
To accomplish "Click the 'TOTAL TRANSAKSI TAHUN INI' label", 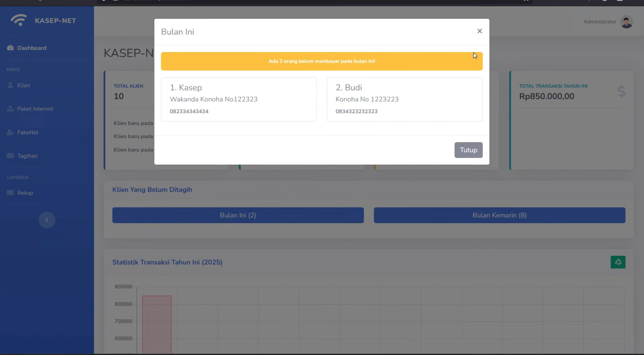I will click(x=553, y=86).
